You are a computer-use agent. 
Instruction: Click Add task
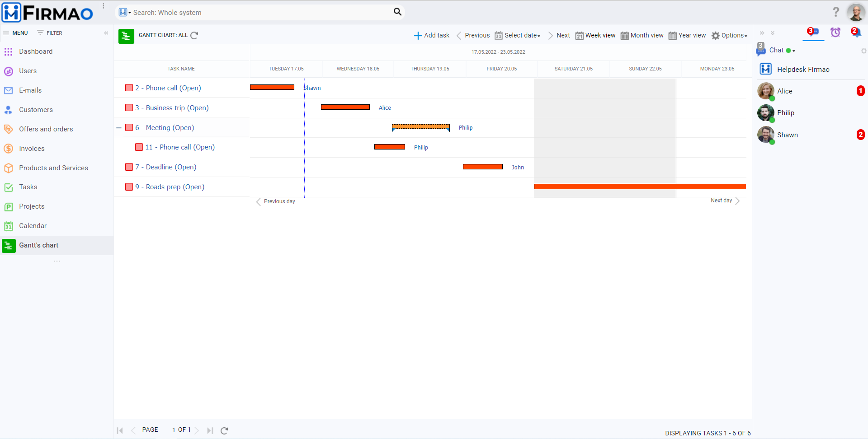432,35
